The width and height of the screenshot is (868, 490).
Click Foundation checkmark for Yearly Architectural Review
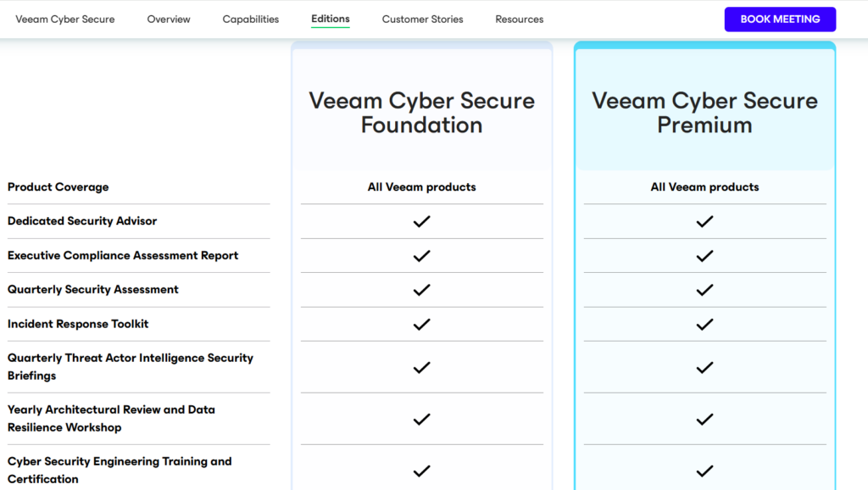(422, 420)
